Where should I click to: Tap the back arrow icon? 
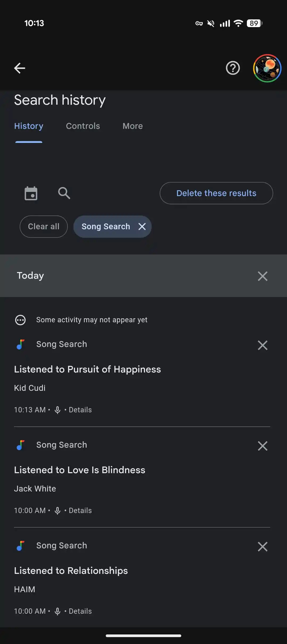click(x=20, y=68)
